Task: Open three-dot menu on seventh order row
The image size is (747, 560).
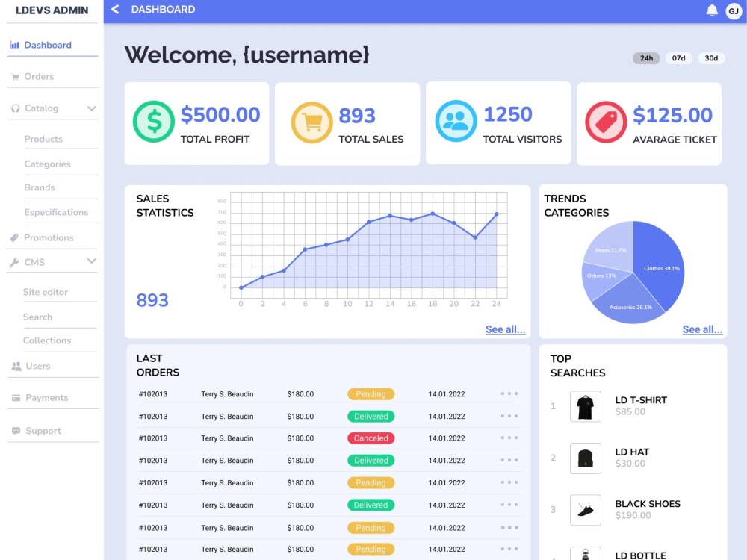Action: [509, 528]
